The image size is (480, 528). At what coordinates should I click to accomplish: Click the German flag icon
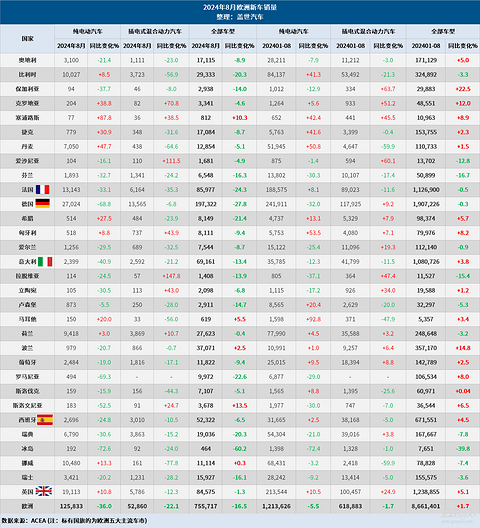point(43,204)
